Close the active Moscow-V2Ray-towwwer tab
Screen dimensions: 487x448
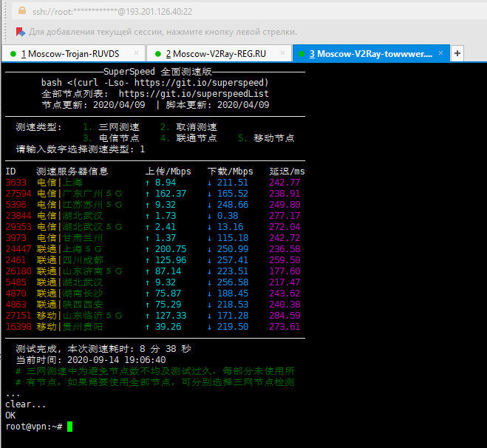pos(441,54)
